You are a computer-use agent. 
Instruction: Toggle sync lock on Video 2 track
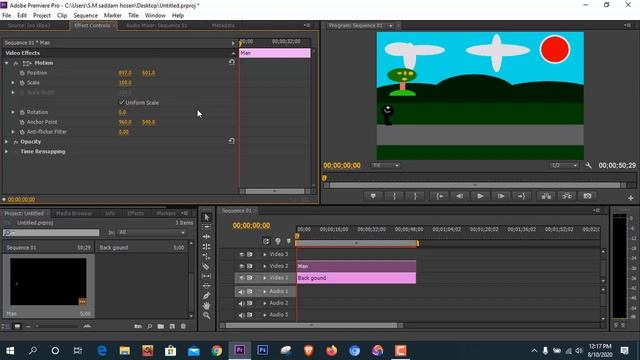pyautogui.click(x=249, y=266)
